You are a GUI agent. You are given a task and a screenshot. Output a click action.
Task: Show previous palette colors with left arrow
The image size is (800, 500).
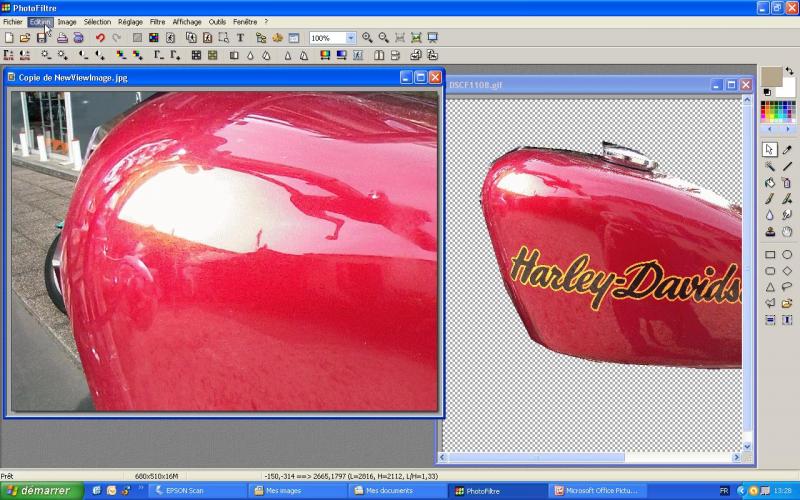tap(769, 129)
